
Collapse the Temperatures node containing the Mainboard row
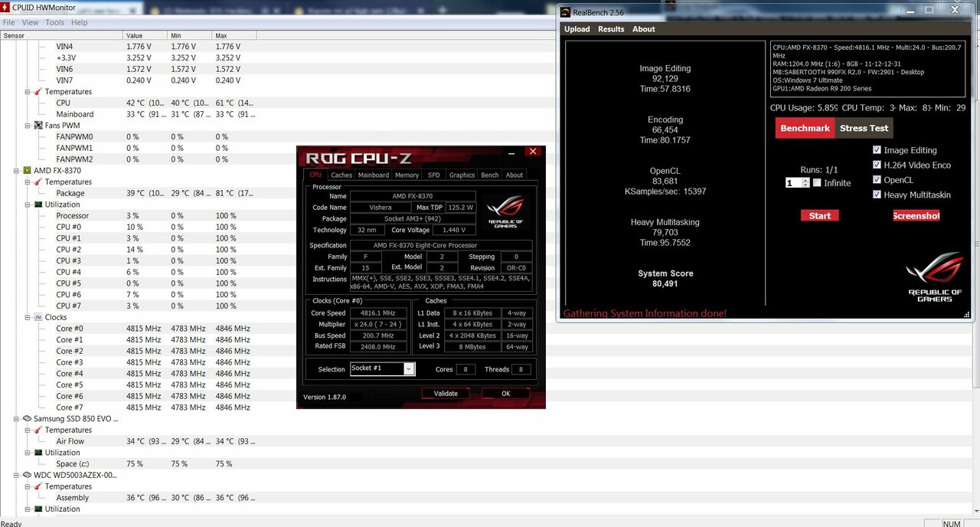(28, 92)
